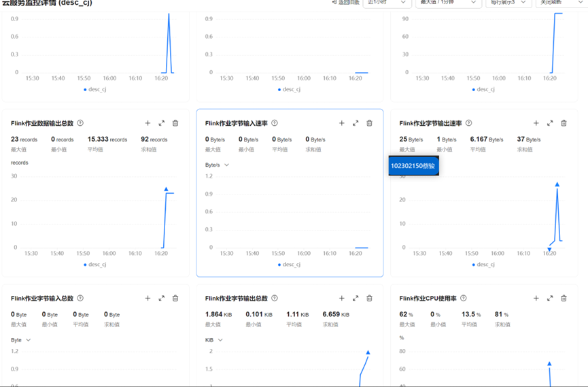Open help tooltip for Flink作业字节输入总数
The height and width of the screenshot is (387, 588).
[80, 298]
